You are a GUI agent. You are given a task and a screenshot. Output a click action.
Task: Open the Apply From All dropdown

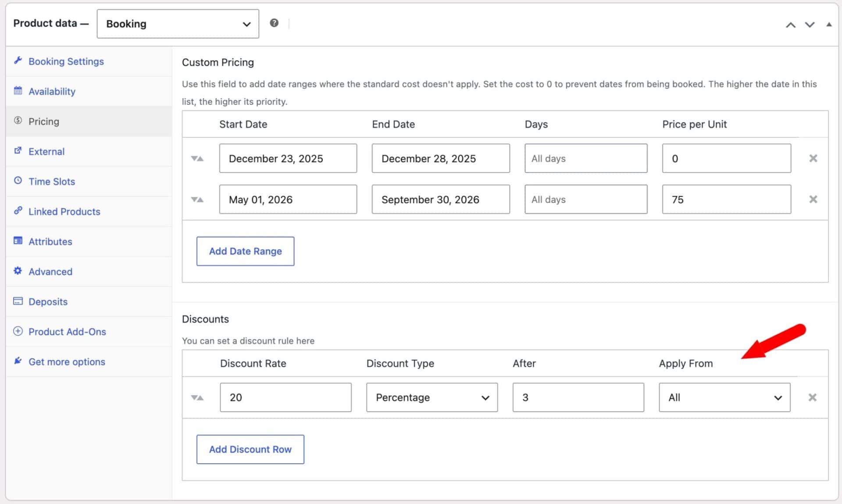724,398
